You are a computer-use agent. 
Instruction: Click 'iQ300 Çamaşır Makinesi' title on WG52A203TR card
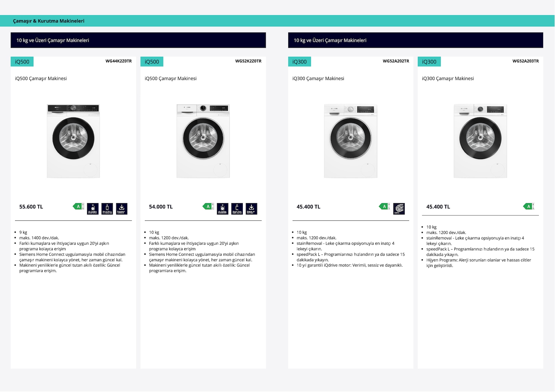pyautogui.click(x=448, y=79)
